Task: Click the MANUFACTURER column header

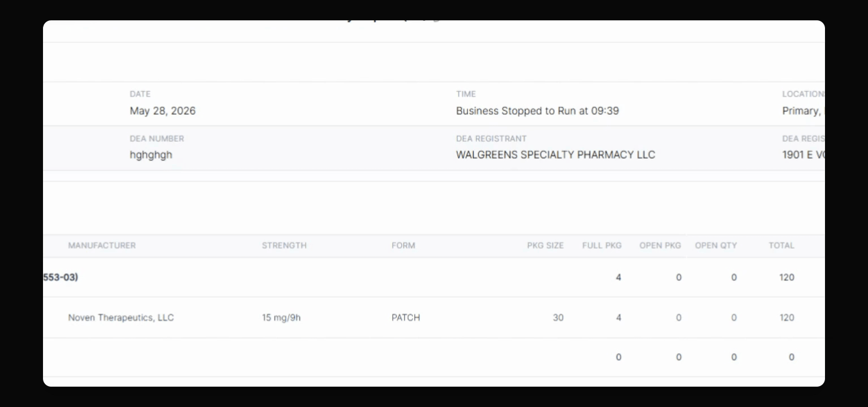Action: [x=102, y=245]
